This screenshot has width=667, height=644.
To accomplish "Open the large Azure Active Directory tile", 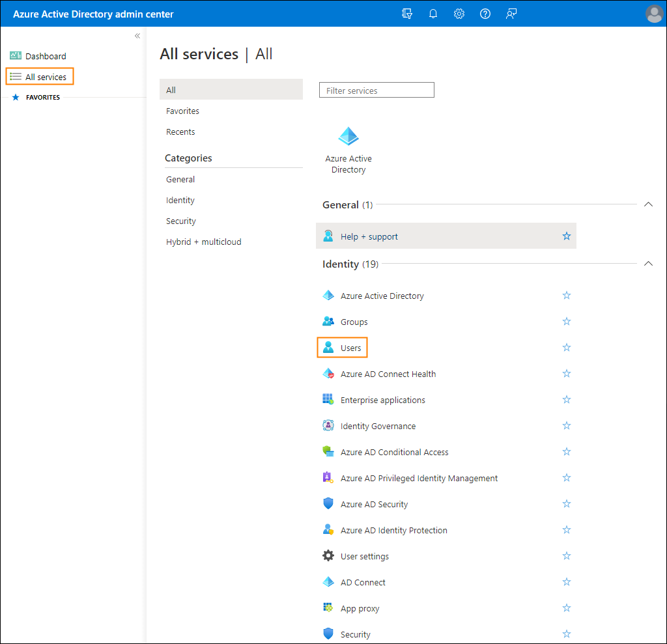I will pyautogui.click(x=348, y=150).
